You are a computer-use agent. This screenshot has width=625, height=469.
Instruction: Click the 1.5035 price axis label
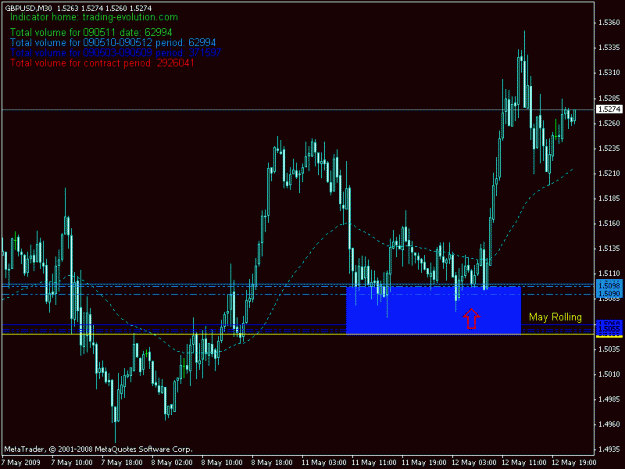point(609,349)
